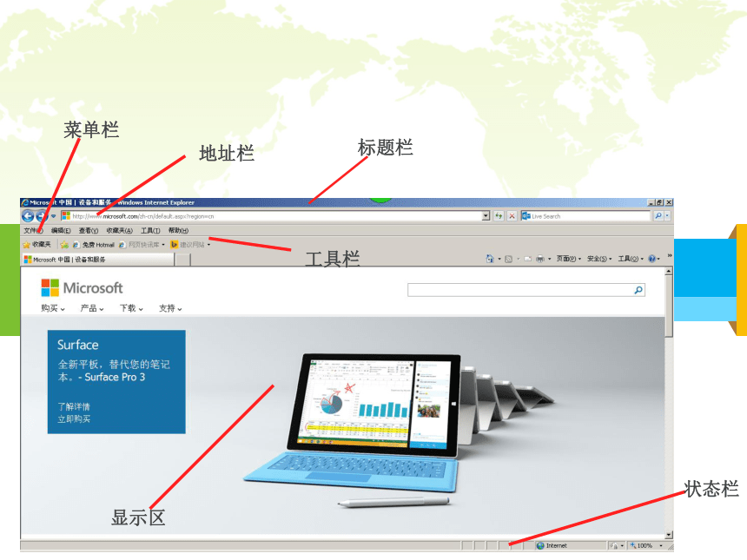Viewport: 747px width, 560px height.
Task: Click the 立即购买 link
Action: click(74, 419)
